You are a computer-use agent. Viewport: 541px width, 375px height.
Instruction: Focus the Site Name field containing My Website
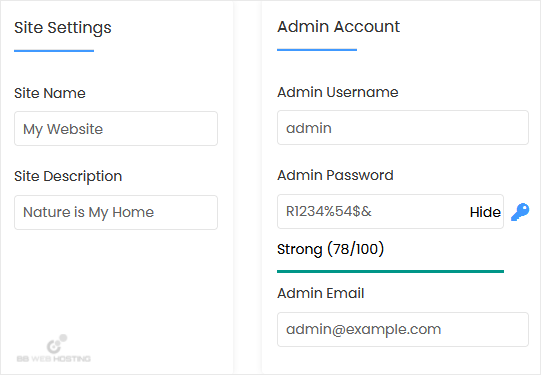coord(116,129)
